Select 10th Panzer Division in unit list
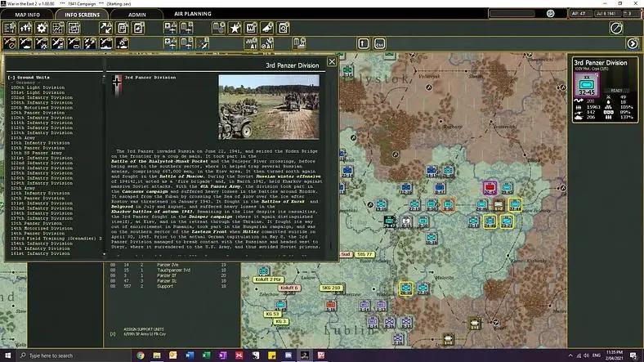 (x=38, y=113)
